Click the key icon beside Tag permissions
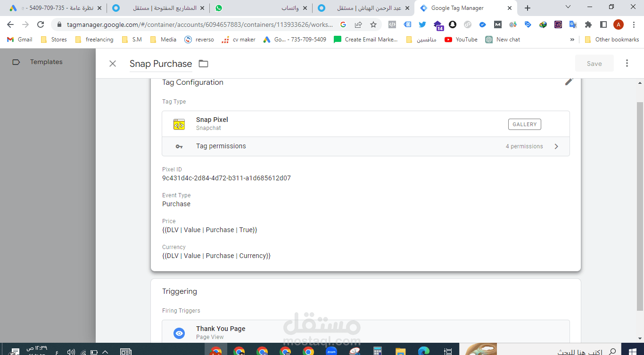Viewport: 644px width, 355px height. click(x=179, y=146)
